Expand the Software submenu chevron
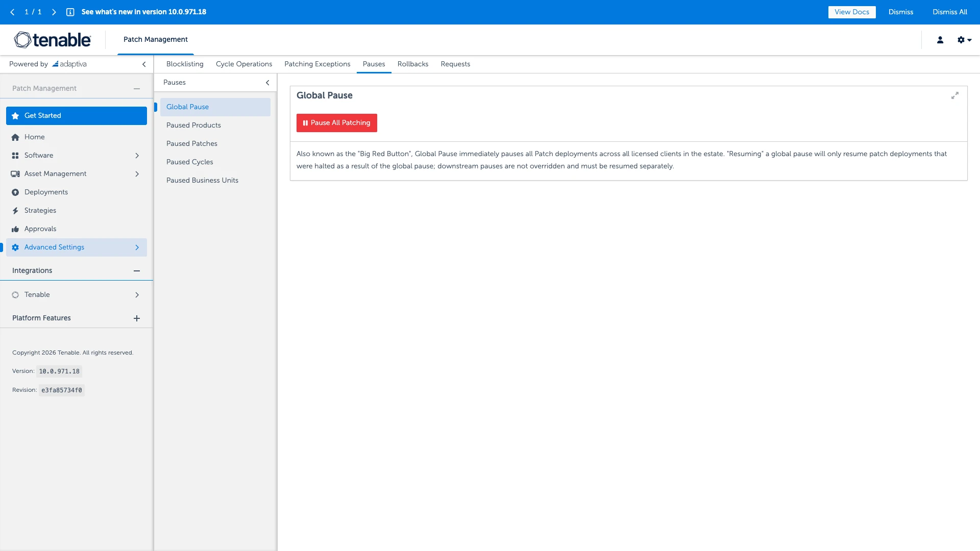Screen dimensions: 980x551 137,156
